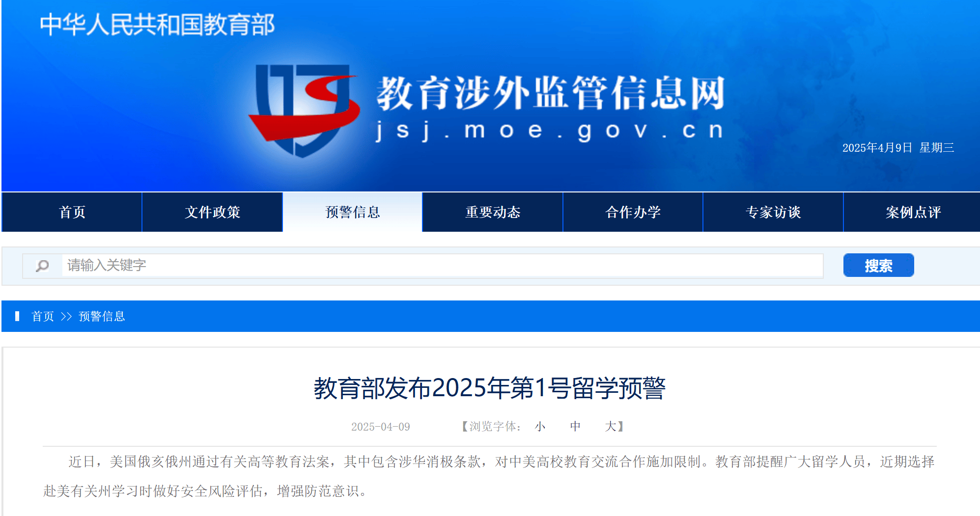Set browsing font size to 大
980x516 pixels.
[610, 426]
